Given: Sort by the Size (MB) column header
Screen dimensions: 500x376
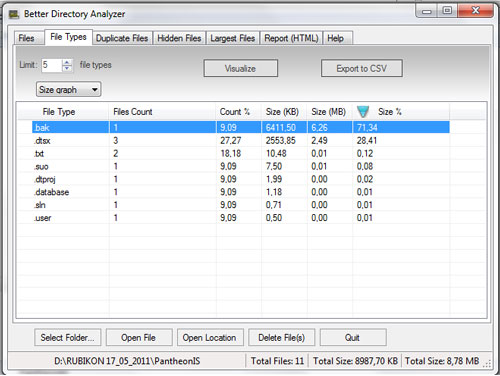Looking at the screenshot, I should pos(330,112).
